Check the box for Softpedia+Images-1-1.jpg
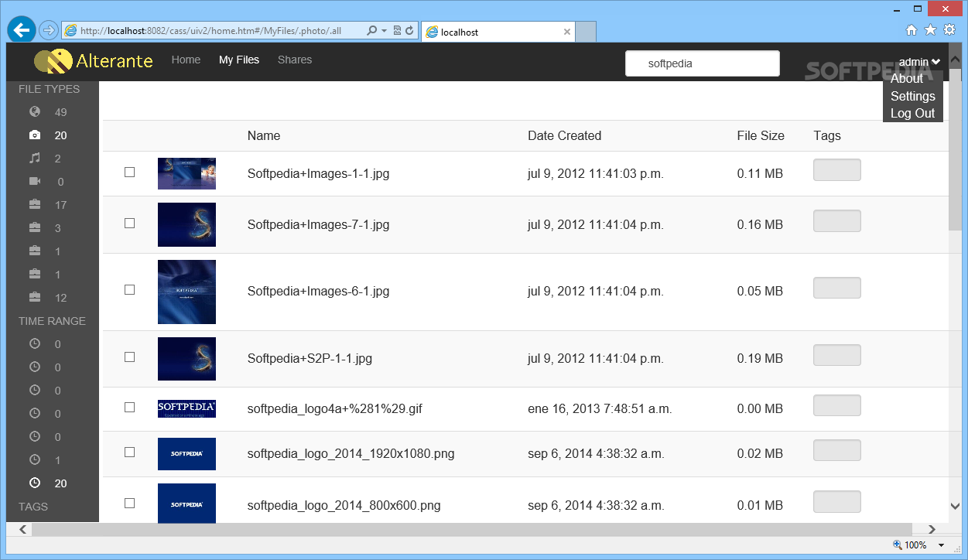 (130, 172)
